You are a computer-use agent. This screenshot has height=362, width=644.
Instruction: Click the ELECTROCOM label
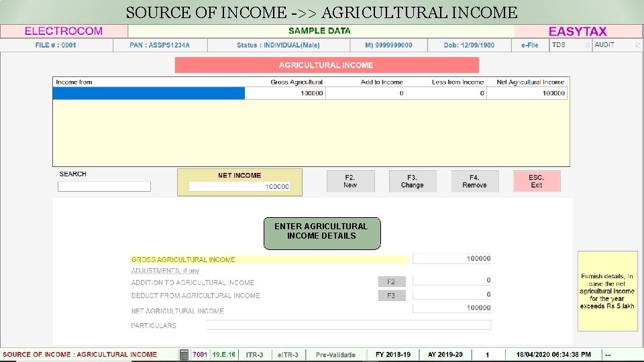tap(64, 32)
